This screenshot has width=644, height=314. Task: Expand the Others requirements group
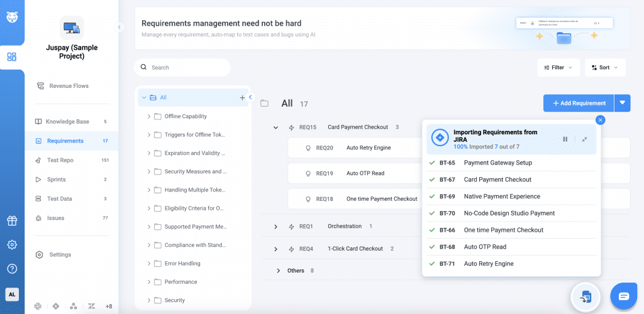pyautogui.click(x=279, y=271)
